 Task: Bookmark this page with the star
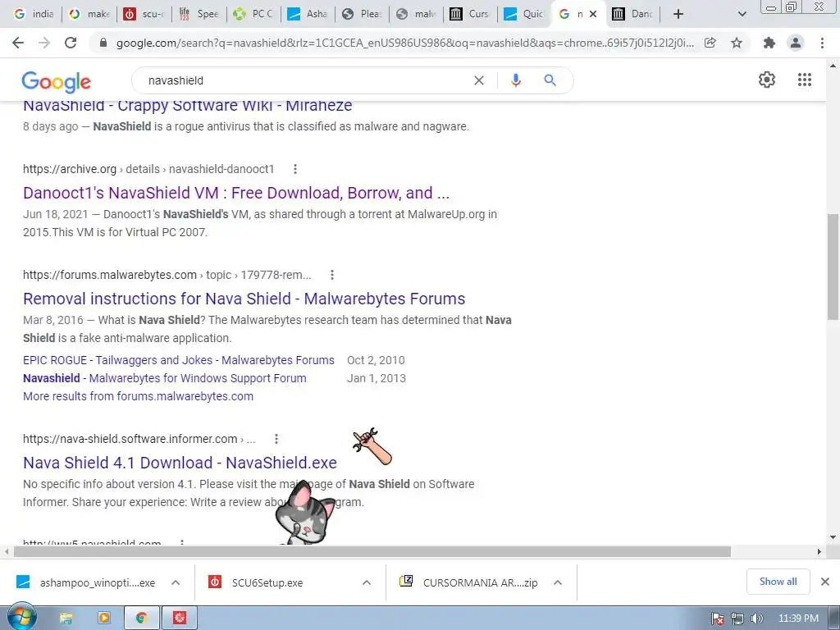[x=737, y=43]
